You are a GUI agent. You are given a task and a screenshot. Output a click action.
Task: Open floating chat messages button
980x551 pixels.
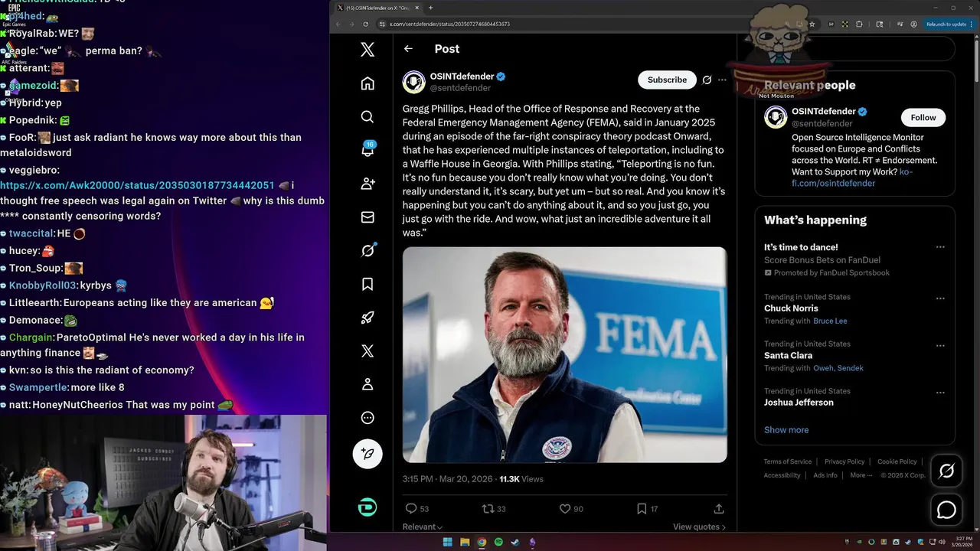pyautogui.click(x=946, y=510)
